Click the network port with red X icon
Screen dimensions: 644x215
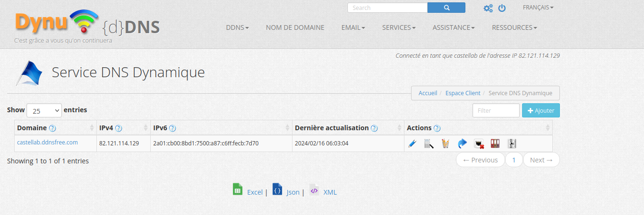coord(478,143)
